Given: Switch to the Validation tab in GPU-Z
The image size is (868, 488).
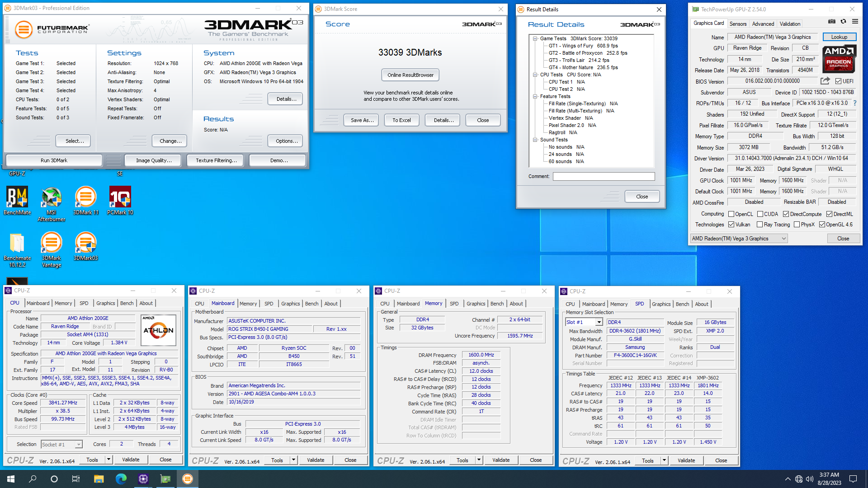Looking at the screenshot, I should [790, 23].
